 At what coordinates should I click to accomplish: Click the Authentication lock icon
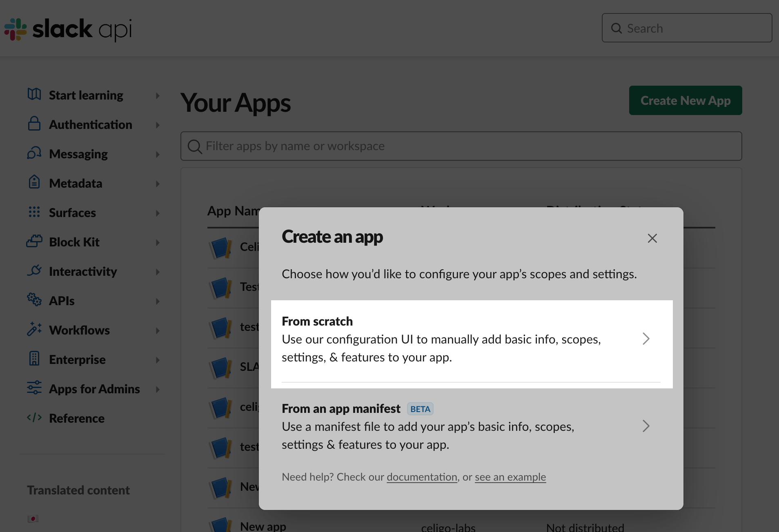pyautogui.click(x=34, y=124)
